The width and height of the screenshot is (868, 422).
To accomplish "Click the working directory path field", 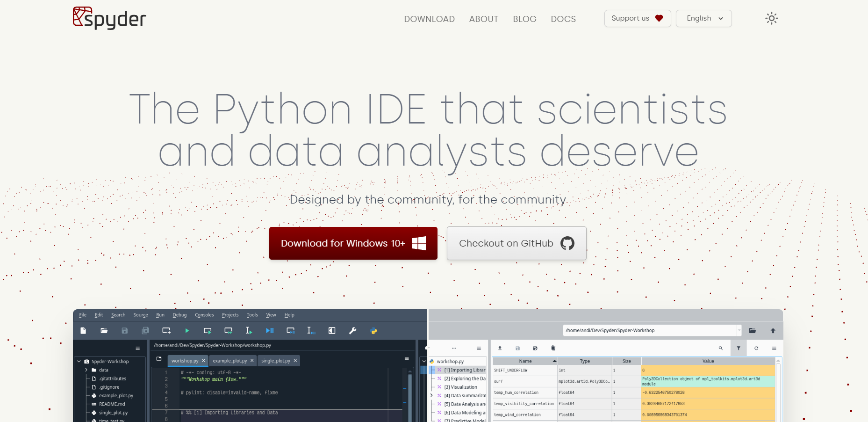I will click(650, 330).
